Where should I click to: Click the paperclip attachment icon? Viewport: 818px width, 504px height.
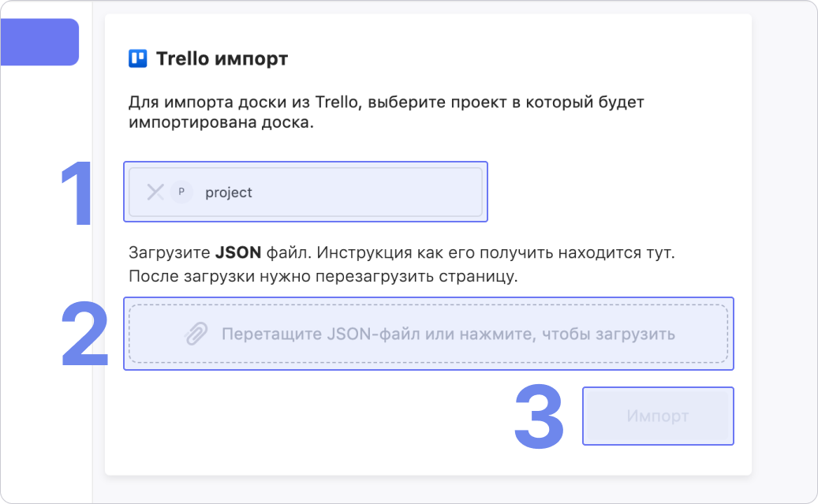196,334
